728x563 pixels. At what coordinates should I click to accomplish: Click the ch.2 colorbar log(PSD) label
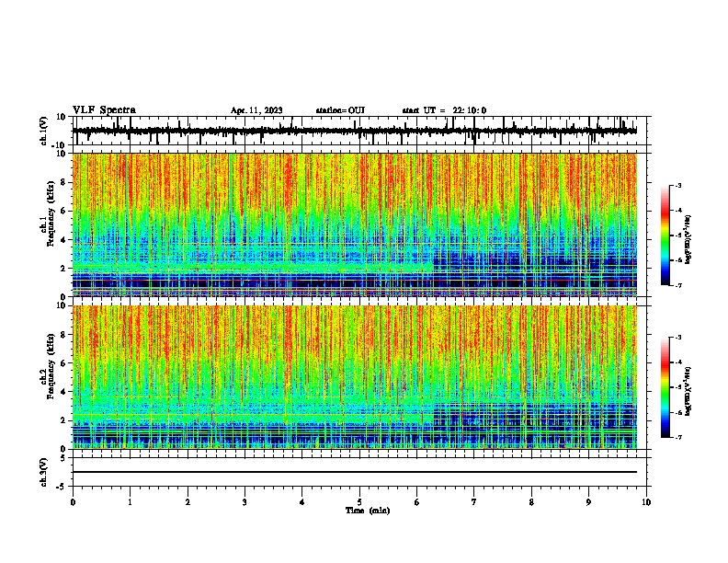click(x=688, y=392)
